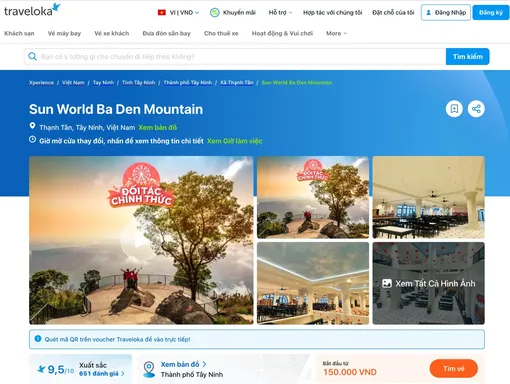
Task: Click the map pin icon near Tây Ninh
Action: pos(149,369)
